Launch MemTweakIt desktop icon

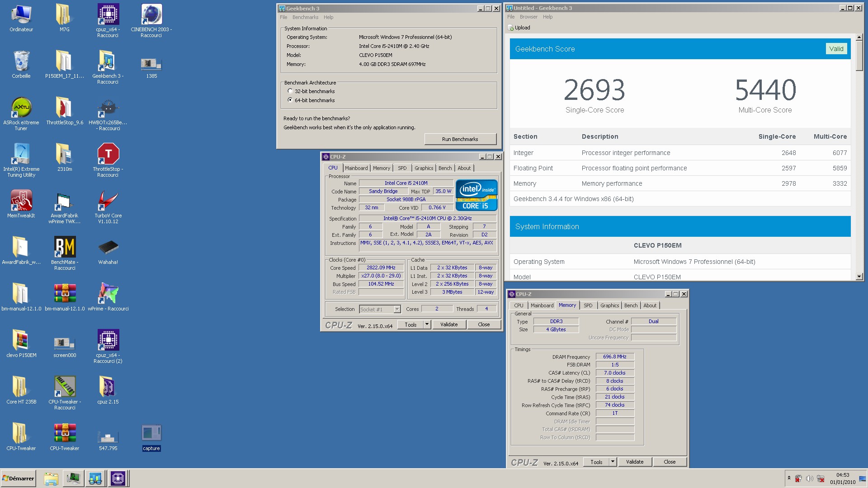[21, 204]
